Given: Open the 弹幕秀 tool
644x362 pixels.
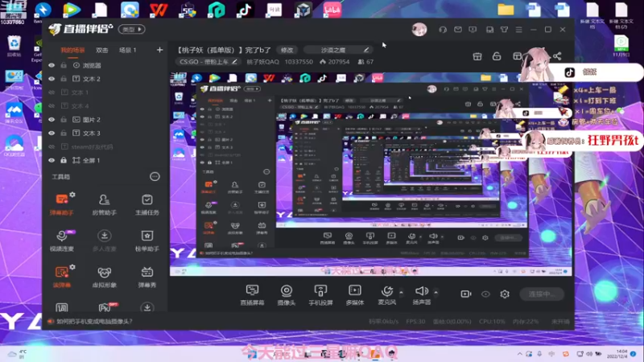Looking at the screenshot, I should pyautogui.click(x=147, y=277).
